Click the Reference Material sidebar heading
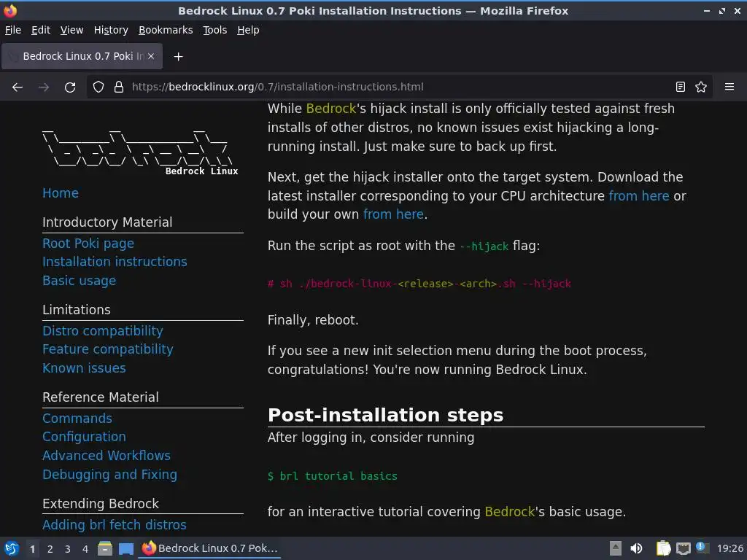This screenshot has height=560, width=747. click(x=101, y=397)
